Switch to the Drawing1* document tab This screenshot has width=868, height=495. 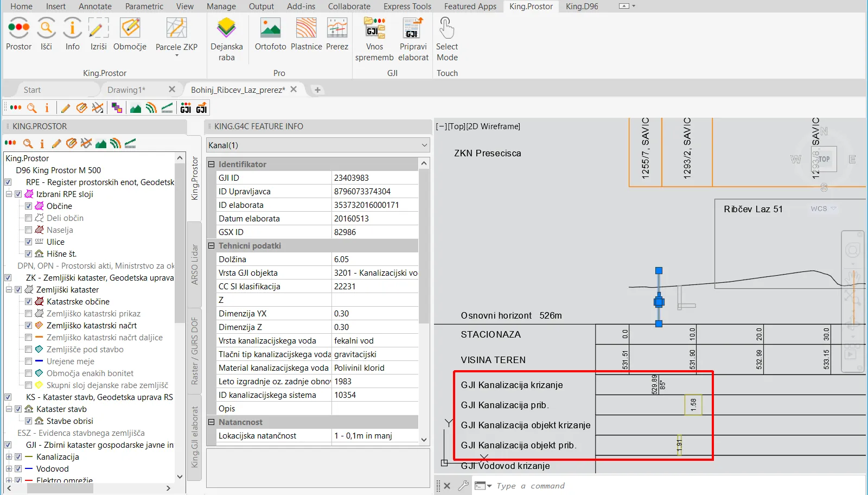click(126, 90)
